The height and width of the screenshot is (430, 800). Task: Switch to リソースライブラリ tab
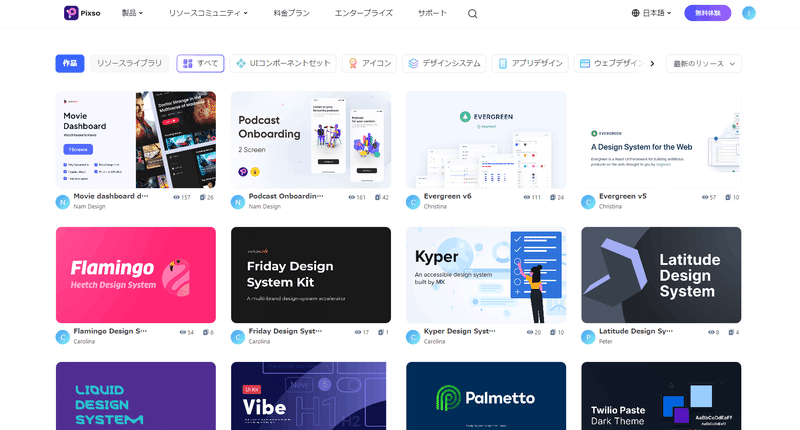[x=130, y=63]
